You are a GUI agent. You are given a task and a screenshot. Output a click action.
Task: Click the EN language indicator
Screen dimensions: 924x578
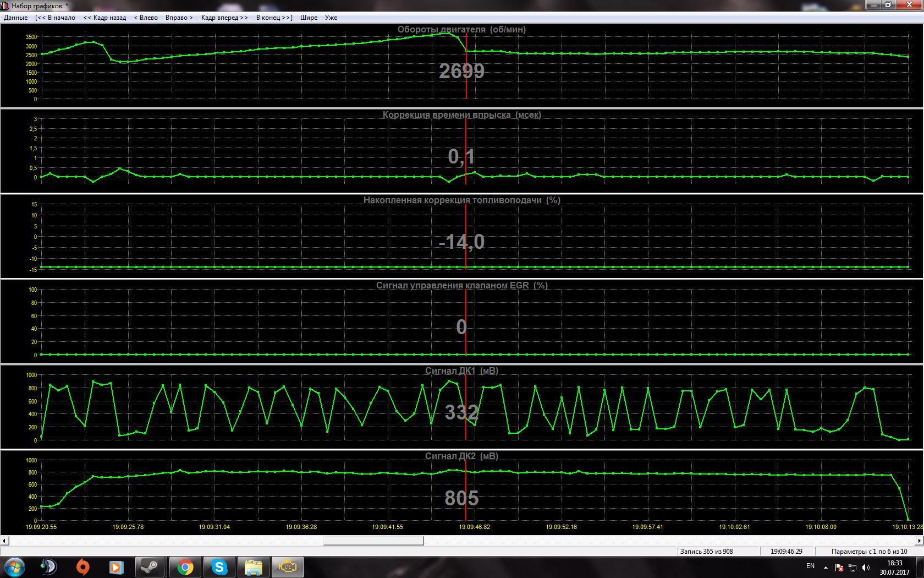pyautogui.click(x=810, y=566)
